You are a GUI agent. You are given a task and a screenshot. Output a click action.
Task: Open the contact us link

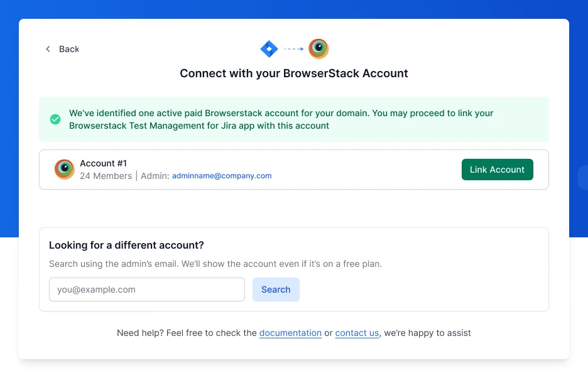point(357,333)
